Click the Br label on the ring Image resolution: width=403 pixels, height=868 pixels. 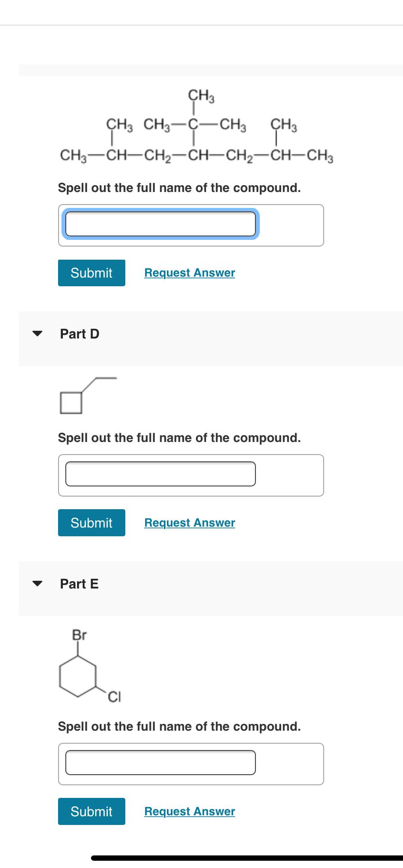[x=79, y=635]
